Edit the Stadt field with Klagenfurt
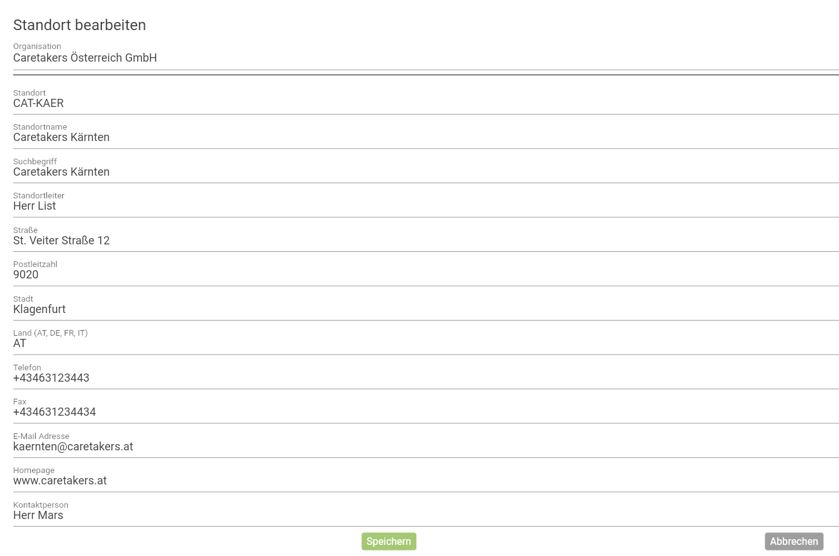 tap(420, 309)
